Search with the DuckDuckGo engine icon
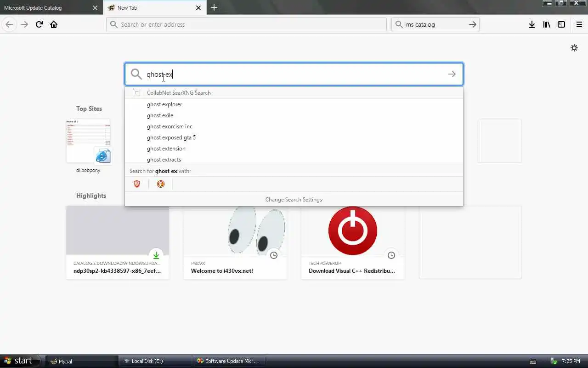 161,184
